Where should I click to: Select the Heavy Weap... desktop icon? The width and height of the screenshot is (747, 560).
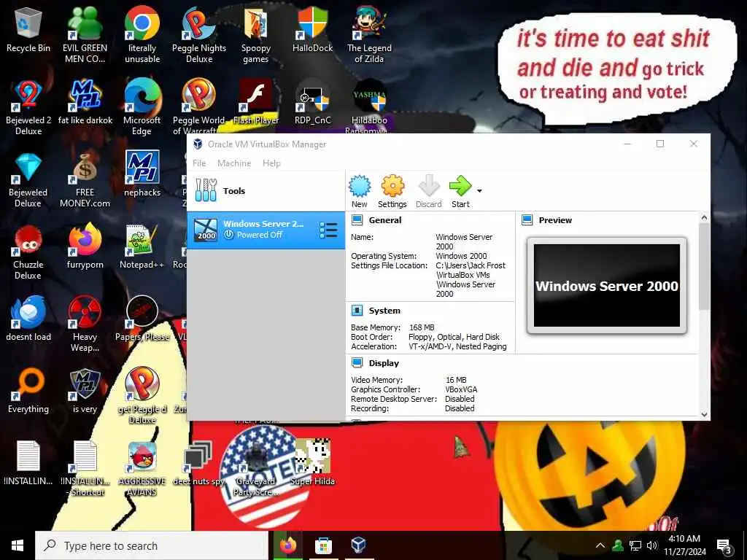pos(85,324)
